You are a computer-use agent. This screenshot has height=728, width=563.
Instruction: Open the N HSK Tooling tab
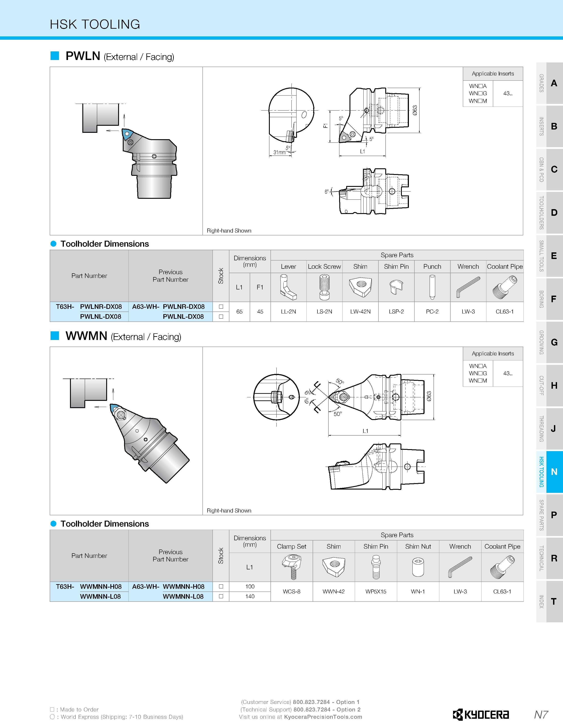pos(549,472)
